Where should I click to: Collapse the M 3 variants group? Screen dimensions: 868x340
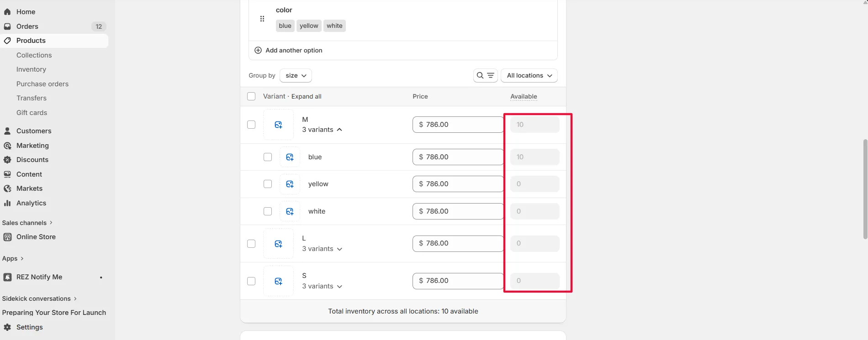[x=322, y=130]
